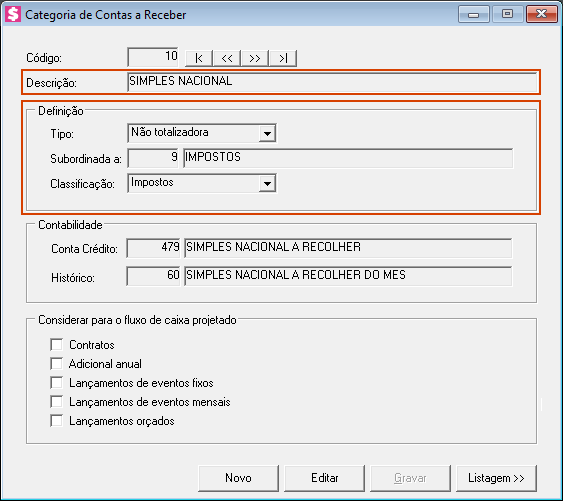Viewport: 563px width, 501px height.
Task: Open the Listagem >> panel
Action: point(496,478)
